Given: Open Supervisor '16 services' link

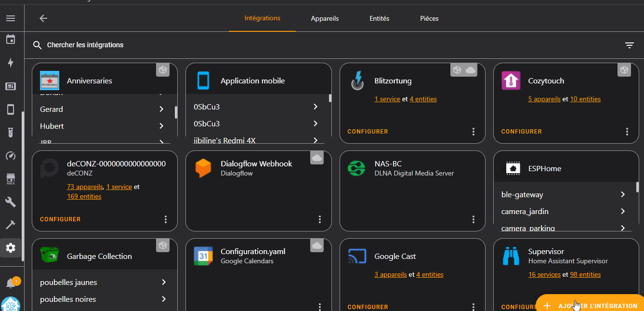Looking at the screenshot, I should coord(544,275).
